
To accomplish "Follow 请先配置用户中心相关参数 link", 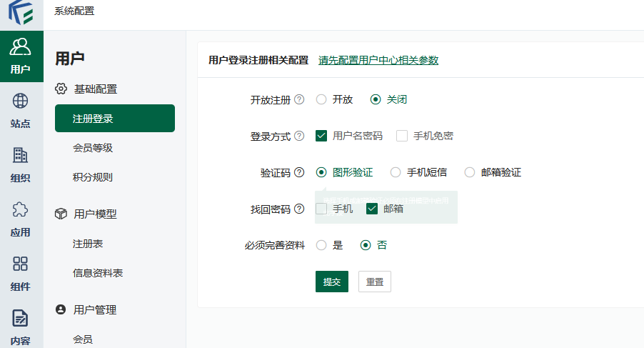I will click(378, 60).
